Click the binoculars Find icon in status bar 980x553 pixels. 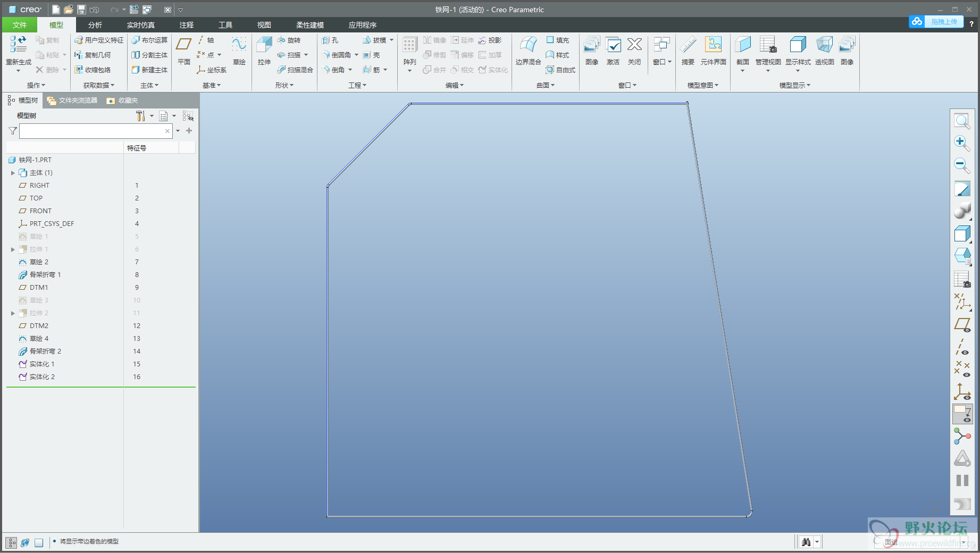[806, 542]
